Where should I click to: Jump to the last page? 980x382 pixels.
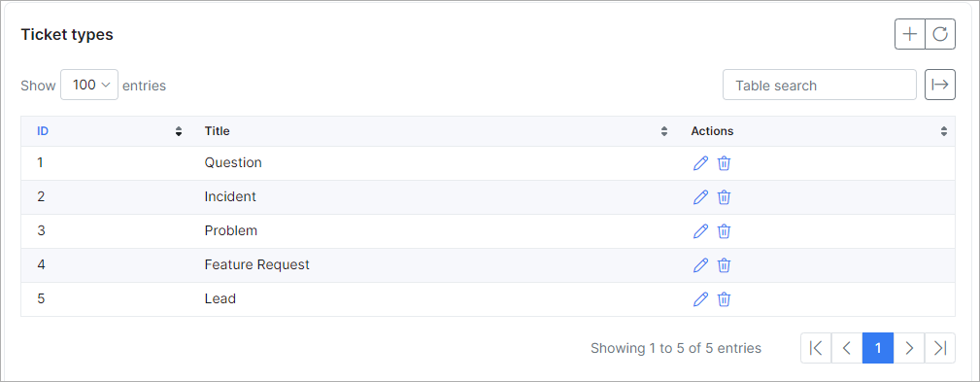pyautogui.click(x=940, y=348)
